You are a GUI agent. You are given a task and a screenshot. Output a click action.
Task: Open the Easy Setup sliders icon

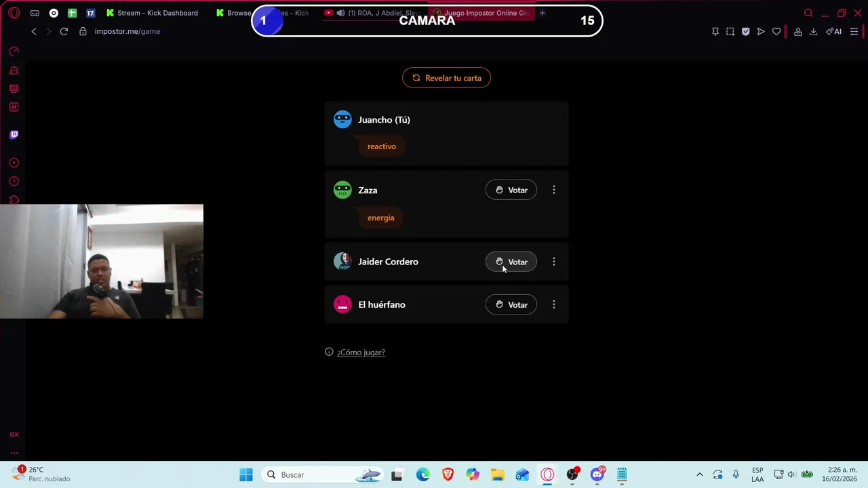[x=854, y=31]
